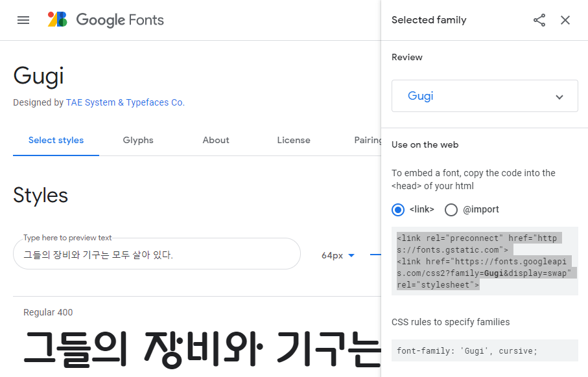Viewport: 588px width, 377px height.
Task: Click the 'Use on the web' heading
Action: (425, 144)
